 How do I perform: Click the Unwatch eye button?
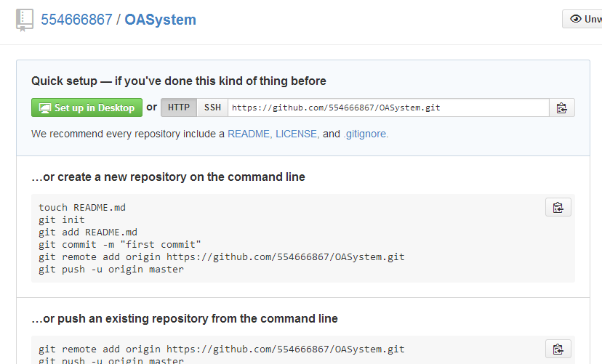(x=583, y=20)
